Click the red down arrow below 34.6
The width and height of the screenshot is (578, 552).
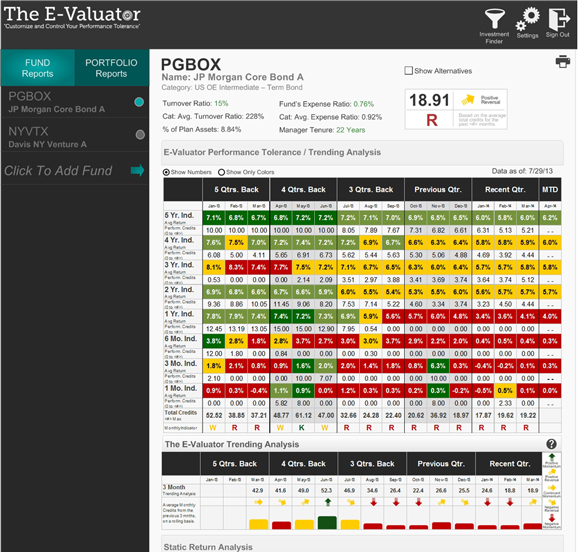[373, 502]
